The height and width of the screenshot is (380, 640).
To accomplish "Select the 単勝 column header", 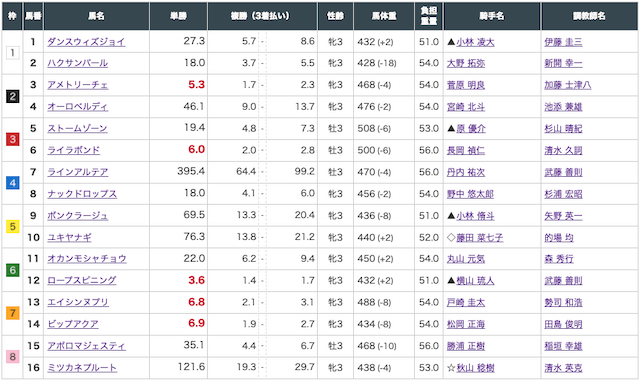I will point(178,16).
